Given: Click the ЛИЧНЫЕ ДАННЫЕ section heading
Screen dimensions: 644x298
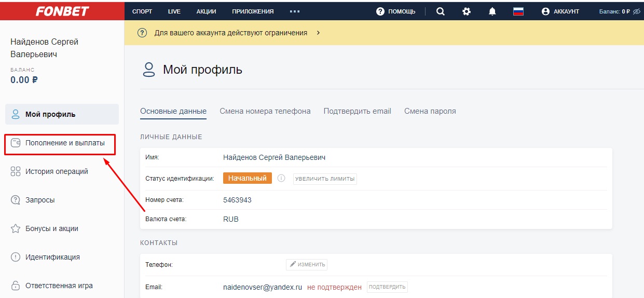Looking at the screenshot, I should point(171,137).
